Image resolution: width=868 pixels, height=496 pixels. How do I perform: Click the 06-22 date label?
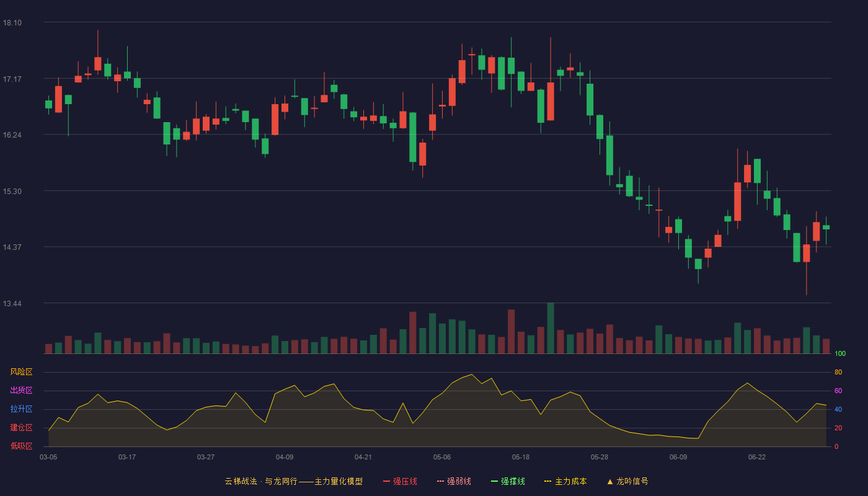757,457
